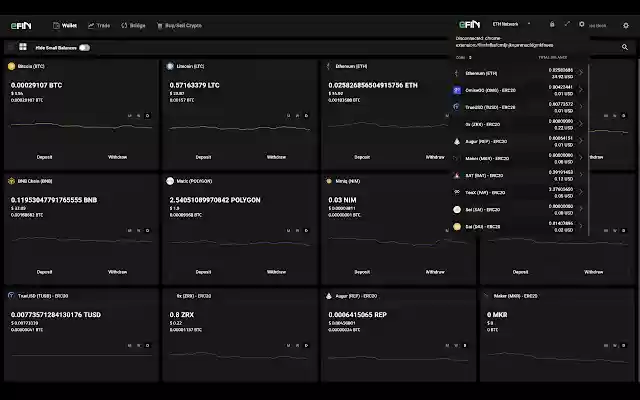
Task: Select daily chart on Maker MKR card
Action: point(624,346)
